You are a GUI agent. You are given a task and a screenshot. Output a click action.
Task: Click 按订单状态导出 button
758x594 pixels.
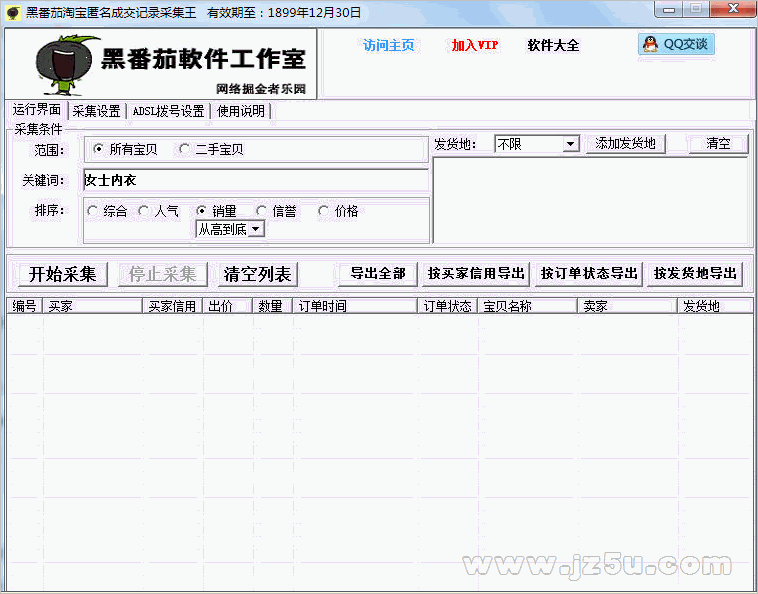click(x=589, y=274)
